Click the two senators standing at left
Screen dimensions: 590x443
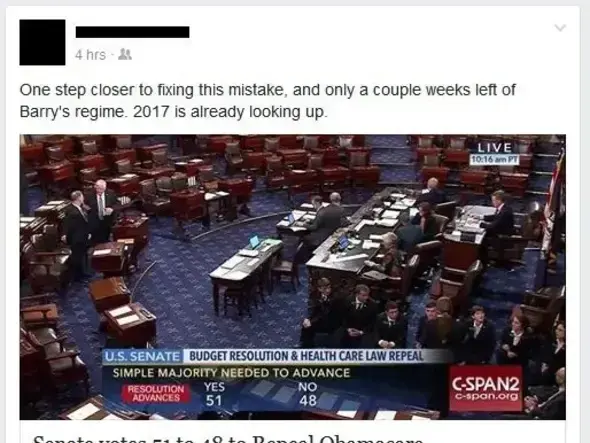tap(91, 226)
